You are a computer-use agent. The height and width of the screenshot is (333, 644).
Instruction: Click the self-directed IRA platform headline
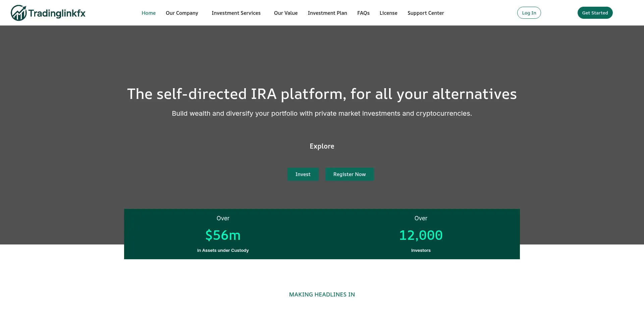[322, 94]
